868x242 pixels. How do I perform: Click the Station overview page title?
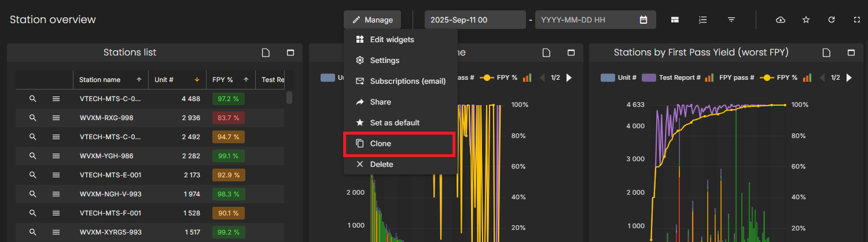click(53, 20)
